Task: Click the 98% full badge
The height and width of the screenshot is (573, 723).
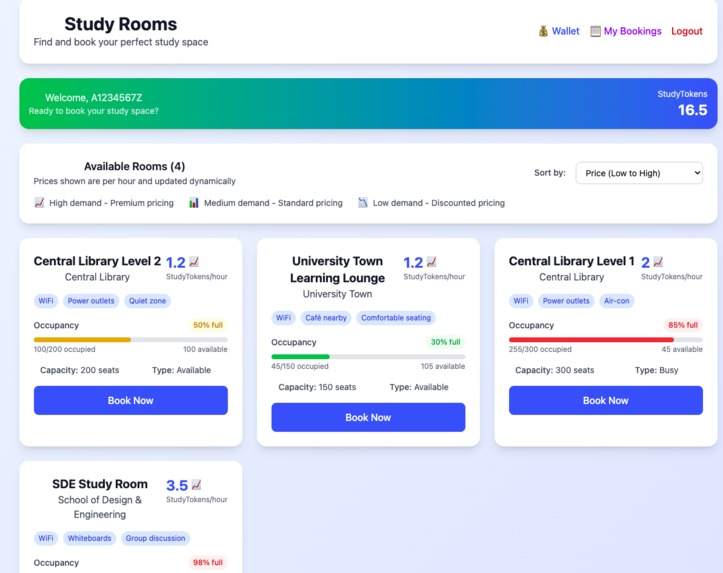Action: (x=207, y=562)
